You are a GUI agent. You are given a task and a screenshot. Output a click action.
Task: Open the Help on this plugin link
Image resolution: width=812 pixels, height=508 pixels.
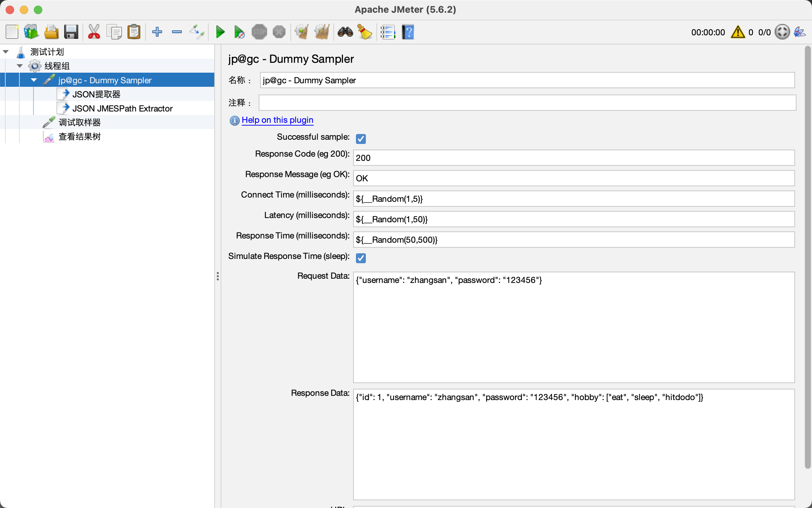point(277,120)
